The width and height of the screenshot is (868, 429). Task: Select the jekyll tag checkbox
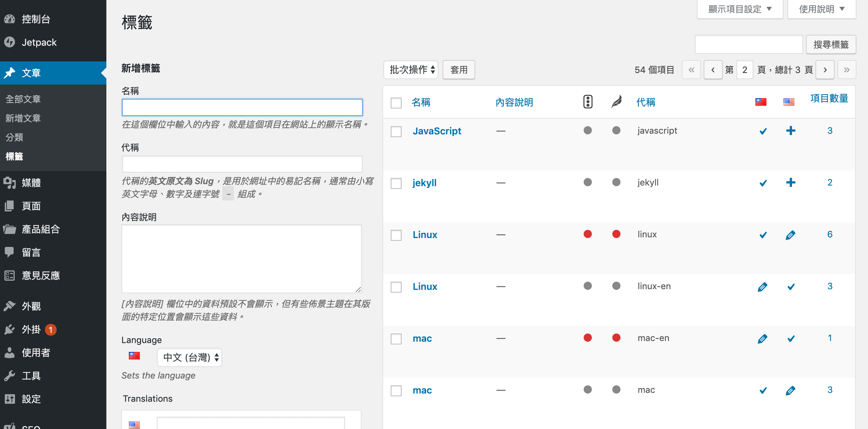396,183
